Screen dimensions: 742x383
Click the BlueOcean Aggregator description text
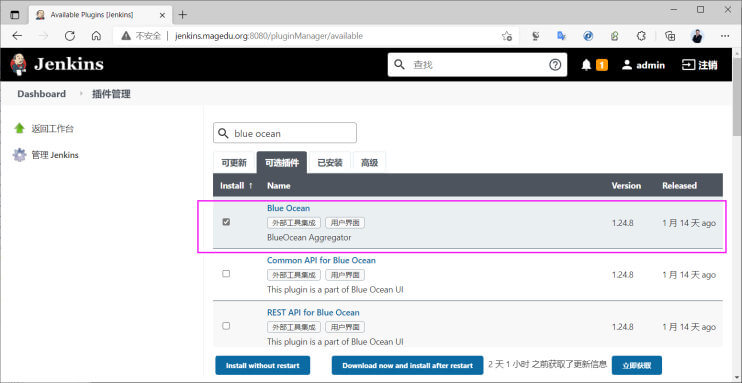[309, 237]
